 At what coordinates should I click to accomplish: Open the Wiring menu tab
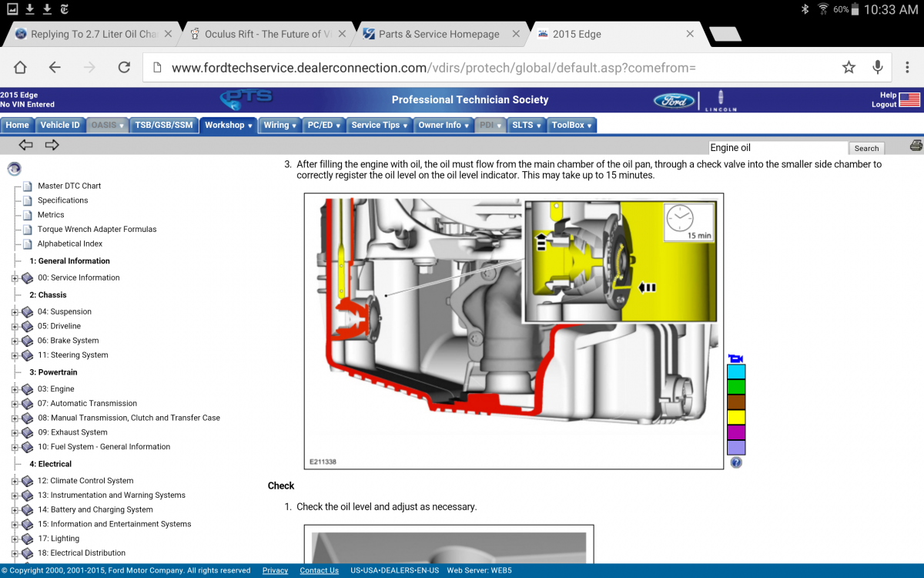click(280, 125)
